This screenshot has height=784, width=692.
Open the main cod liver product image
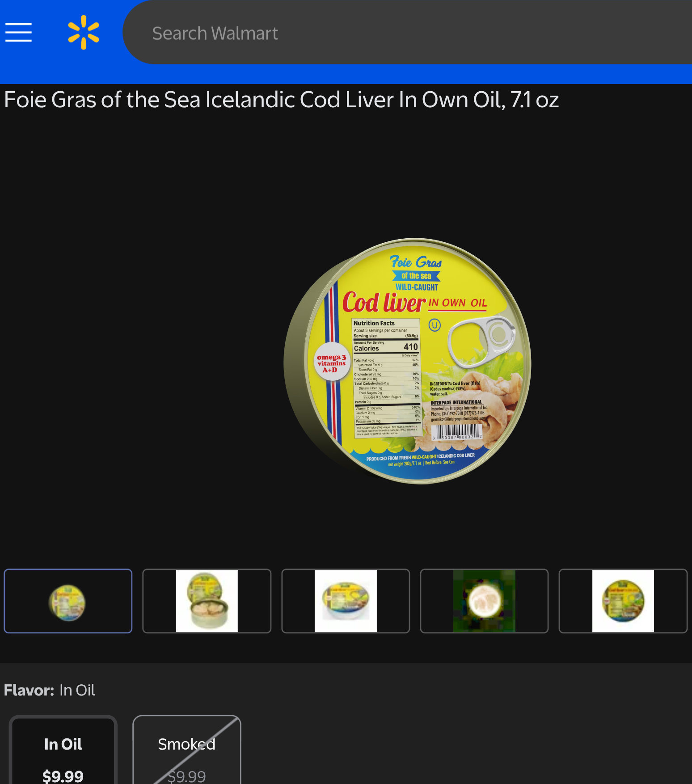pyautogui.click(x=407, y=361)
